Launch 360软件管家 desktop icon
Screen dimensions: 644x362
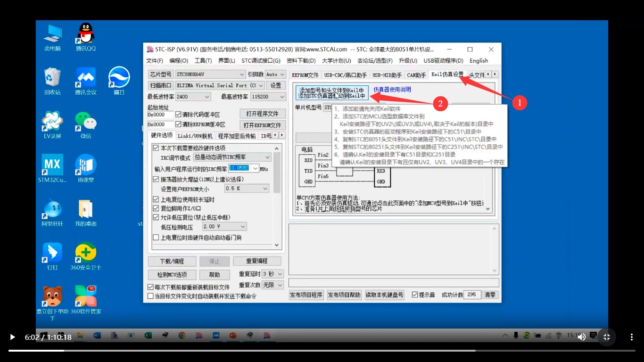click(x=85, y=300)
